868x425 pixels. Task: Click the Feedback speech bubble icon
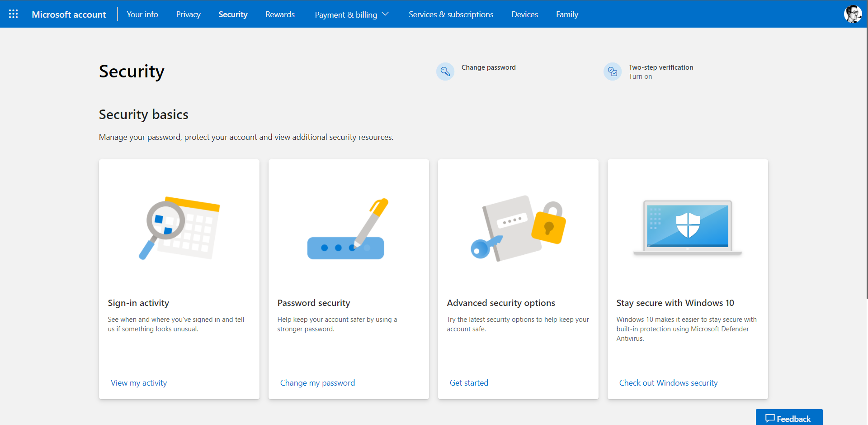[770, 419]
